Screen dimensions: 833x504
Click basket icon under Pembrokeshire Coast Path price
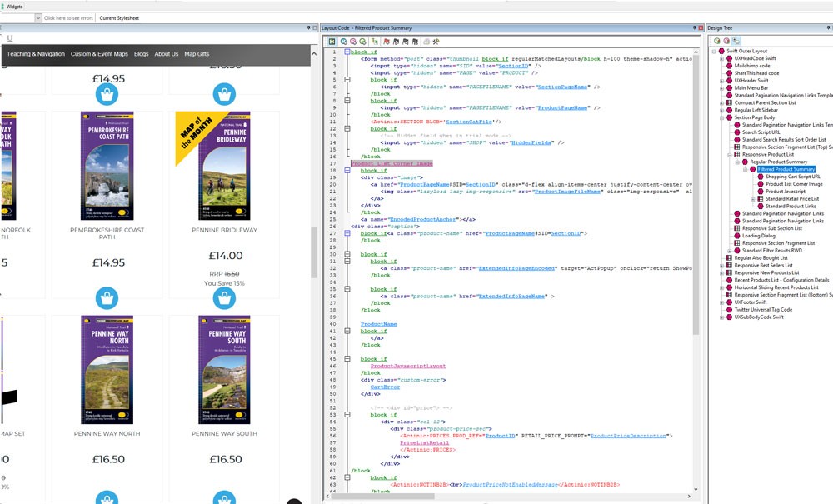(106, 298)
